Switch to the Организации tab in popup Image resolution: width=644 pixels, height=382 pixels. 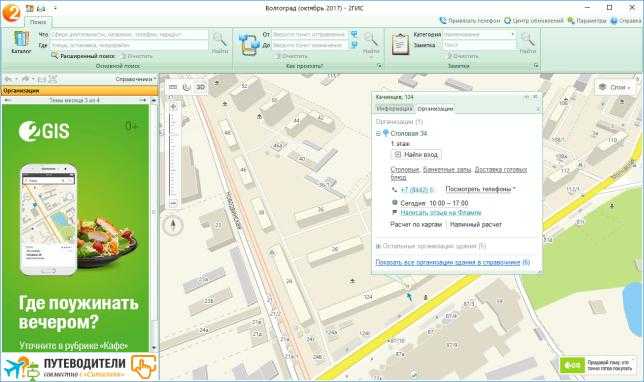coord(435,109)
